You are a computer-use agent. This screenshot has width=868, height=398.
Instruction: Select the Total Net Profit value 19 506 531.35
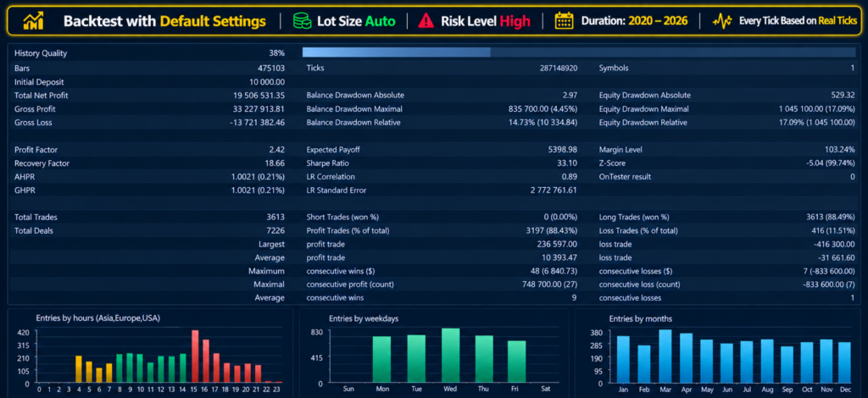tap(259, 96)
